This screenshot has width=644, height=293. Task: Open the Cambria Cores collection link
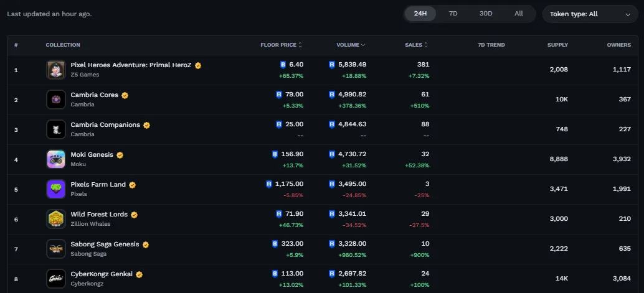(x=95, y=95)
